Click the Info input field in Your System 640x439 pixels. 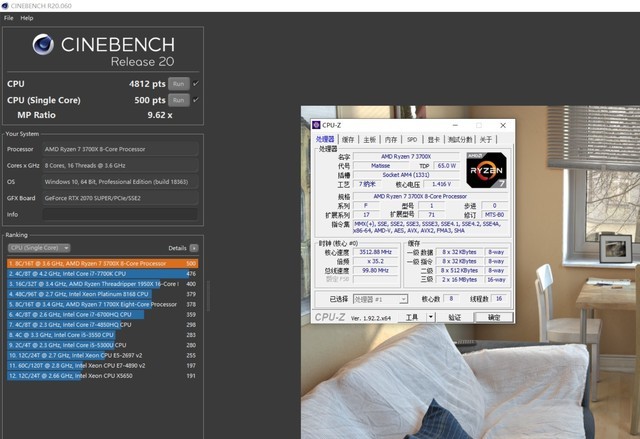click(120, 214)
